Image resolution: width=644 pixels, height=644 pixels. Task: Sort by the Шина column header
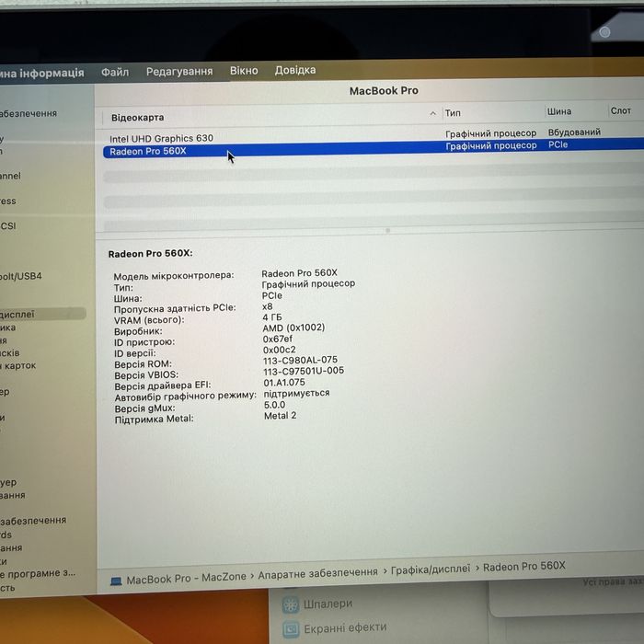[559, 111]
